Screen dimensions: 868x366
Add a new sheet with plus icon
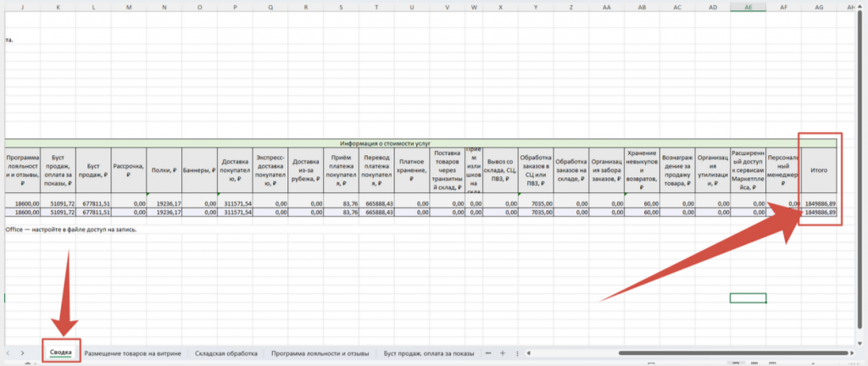point(502,352)
